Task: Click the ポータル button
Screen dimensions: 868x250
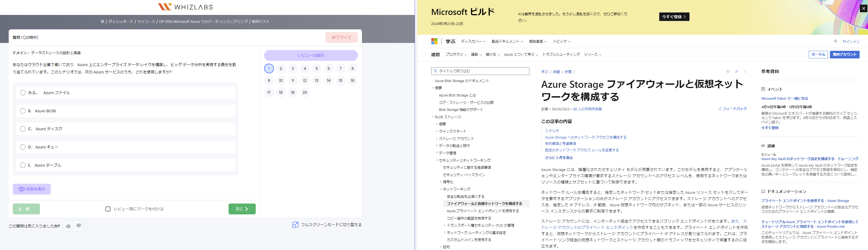Action: click(x=818, y=55)
